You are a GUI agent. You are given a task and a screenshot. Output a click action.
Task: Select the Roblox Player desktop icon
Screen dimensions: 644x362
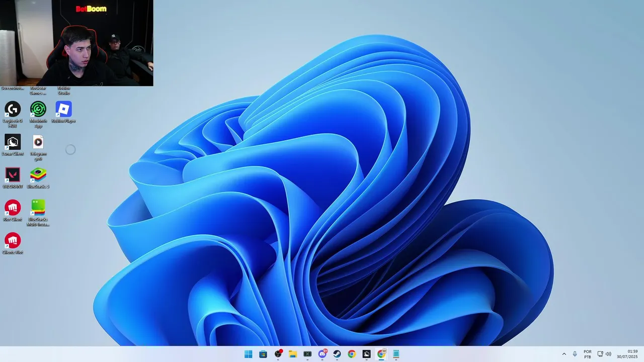tap(64, 112)
